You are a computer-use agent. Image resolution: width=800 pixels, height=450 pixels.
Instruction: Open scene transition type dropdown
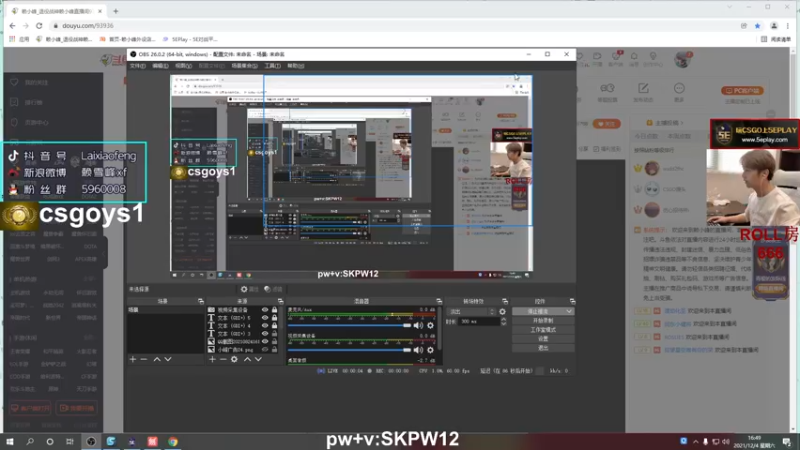[471, 311]
